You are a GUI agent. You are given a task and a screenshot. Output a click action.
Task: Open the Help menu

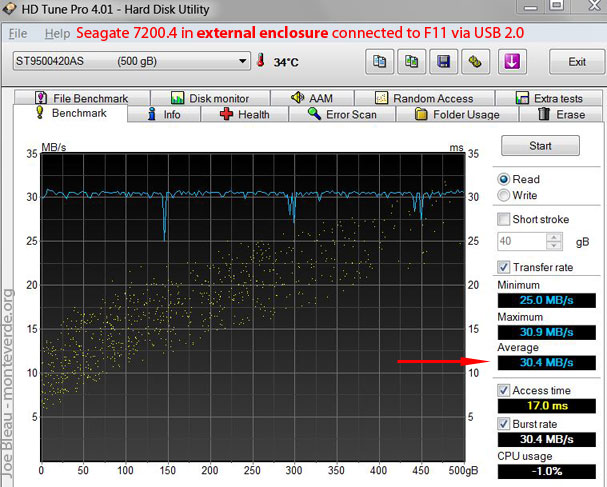coord(57,33)
